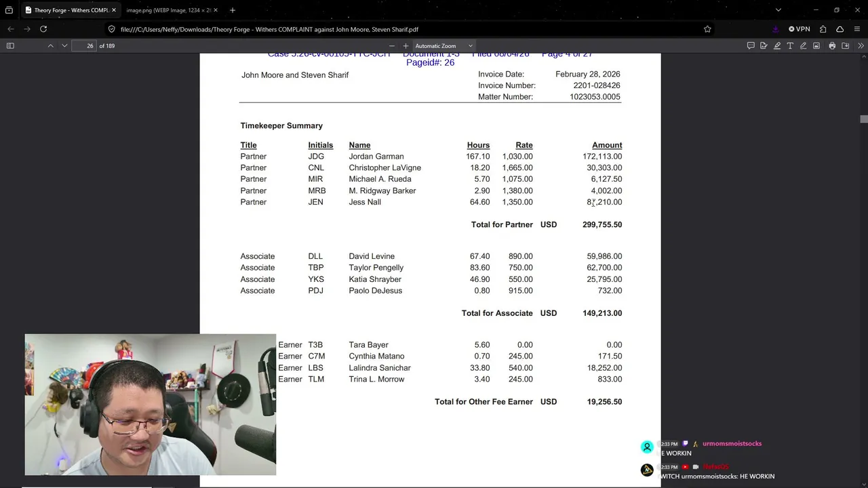The height and width of the screenshot is (488, 868).
Task: Open the signature annotation tool
Action: point(764,45)
